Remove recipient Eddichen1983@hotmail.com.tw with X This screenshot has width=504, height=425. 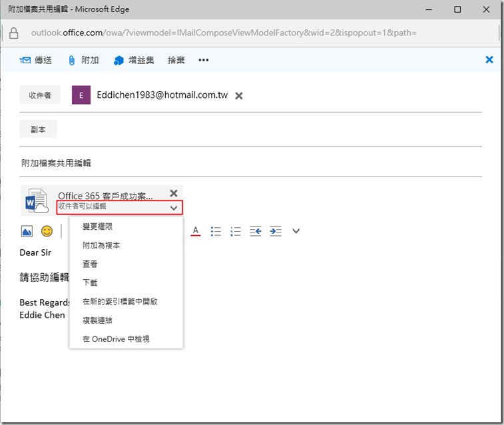pyautogui.click(x=239, y=96)
